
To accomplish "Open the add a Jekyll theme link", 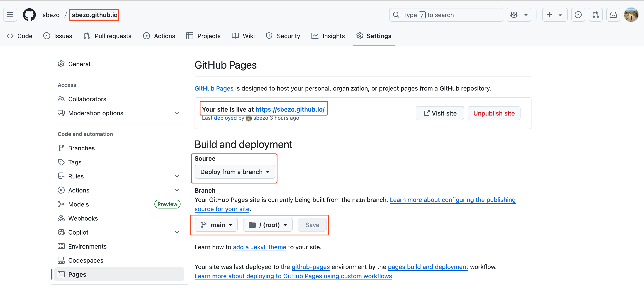I will point(259,247).
